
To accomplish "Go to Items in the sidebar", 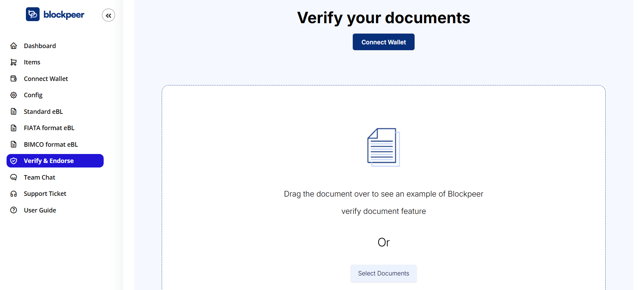I will point(55,62).
